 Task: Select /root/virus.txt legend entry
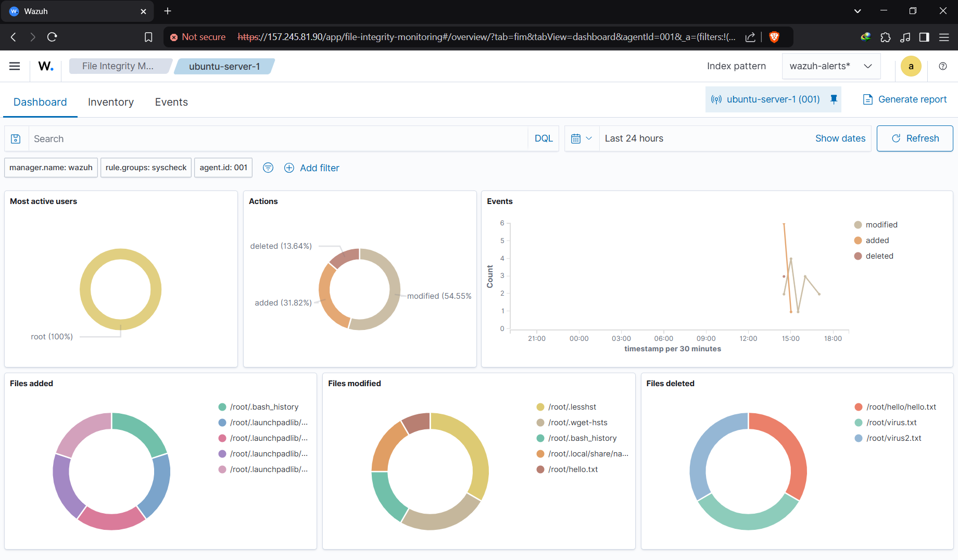886,423
